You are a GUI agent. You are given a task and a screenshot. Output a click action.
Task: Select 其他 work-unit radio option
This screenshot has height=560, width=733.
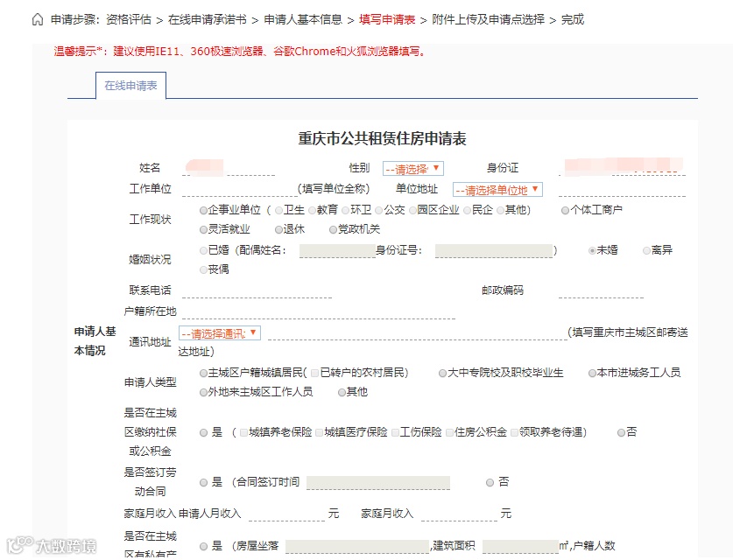click(x=500, y=211)
